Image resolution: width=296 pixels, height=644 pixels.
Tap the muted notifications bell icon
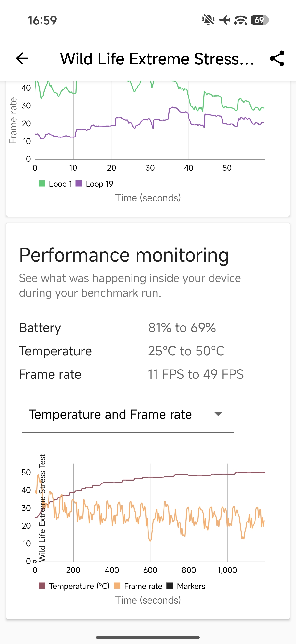208,20
